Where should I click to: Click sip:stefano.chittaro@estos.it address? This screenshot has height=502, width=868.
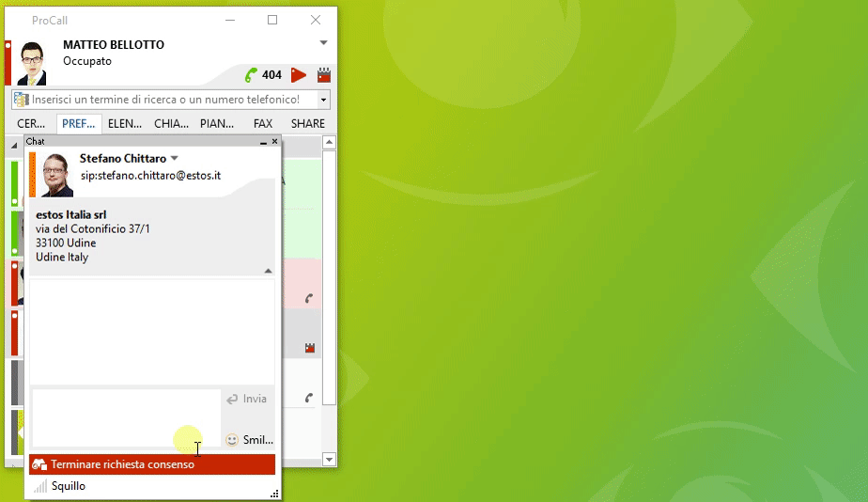click(150, 176)
